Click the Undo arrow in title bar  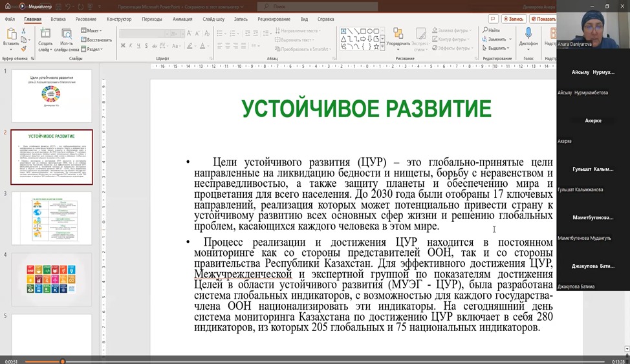coord(69,7)
